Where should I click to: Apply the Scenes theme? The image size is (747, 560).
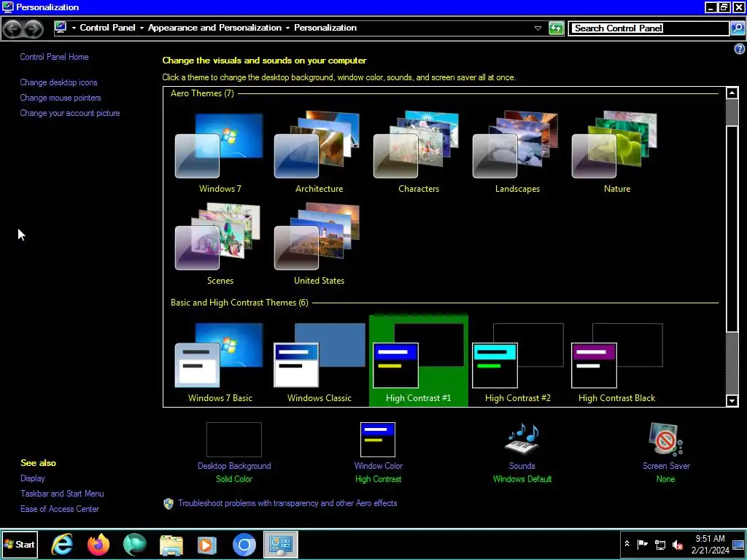220,244
